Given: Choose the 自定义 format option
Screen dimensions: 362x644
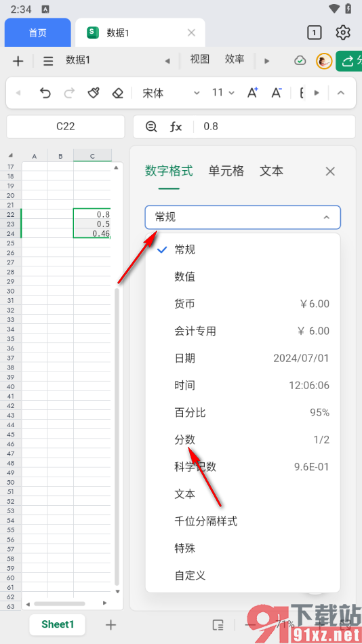Looking at the screenshot, I should (243, 576).
